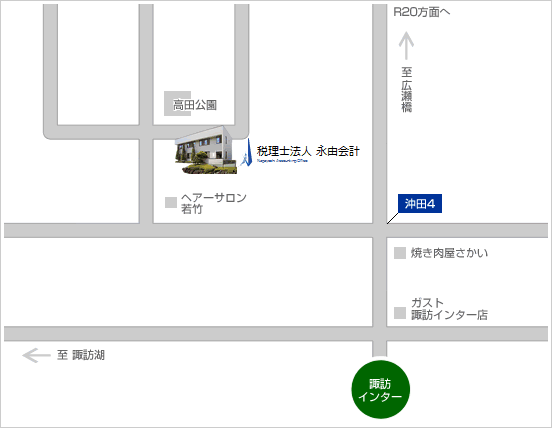Click the small English subtitle under 永由会計
The height and width of the screenshot is (428, 552).
tap(282, 160)
